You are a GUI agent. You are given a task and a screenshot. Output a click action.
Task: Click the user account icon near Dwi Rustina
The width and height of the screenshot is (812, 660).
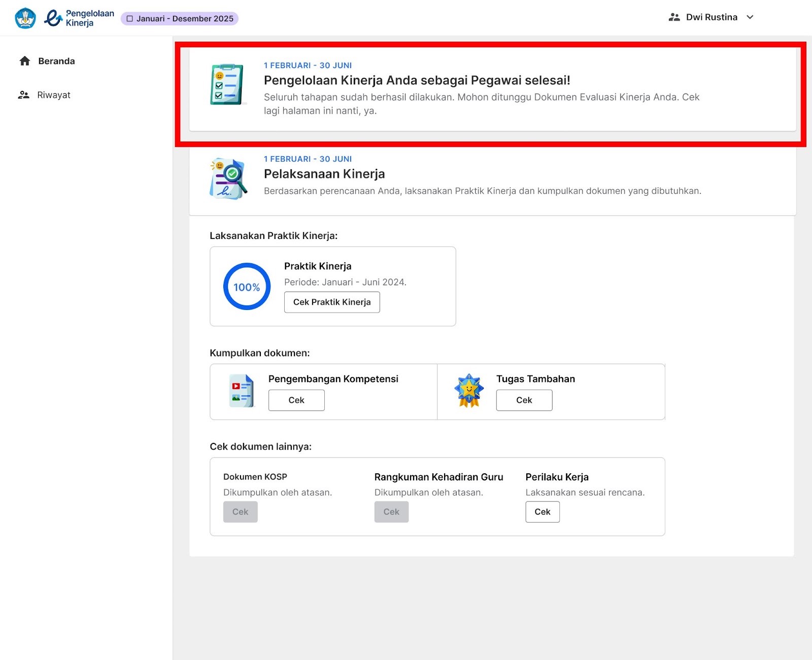[674, 17]
